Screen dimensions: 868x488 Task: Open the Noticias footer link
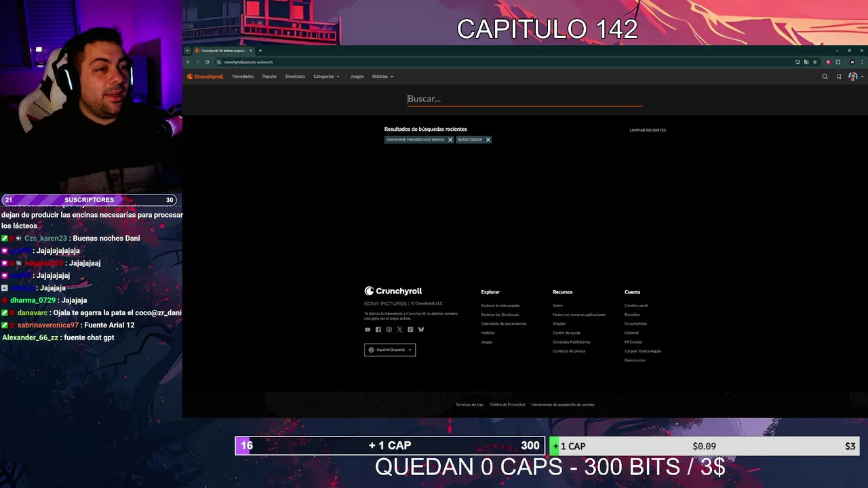click(x=488, y=333)
